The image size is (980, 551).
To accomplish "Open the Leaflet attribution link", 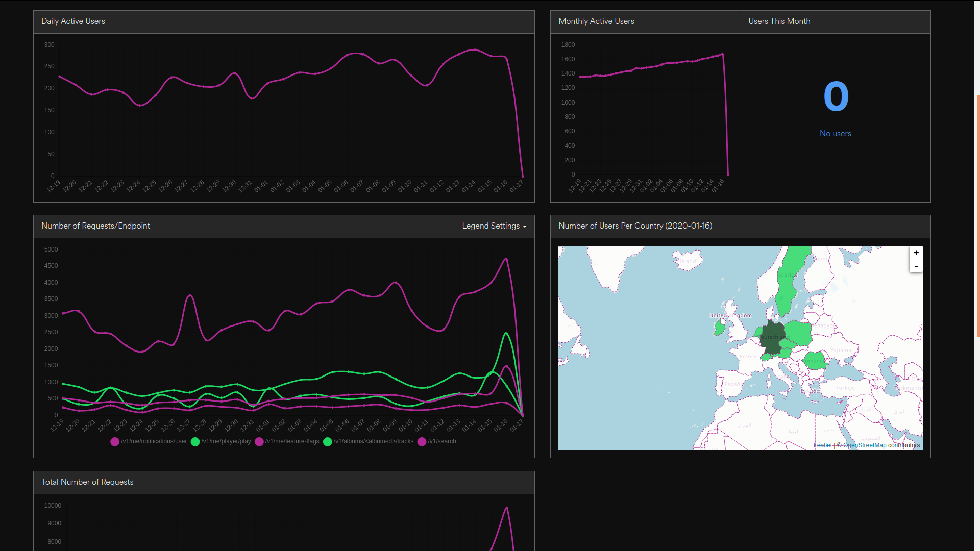I will click(822, 445).
